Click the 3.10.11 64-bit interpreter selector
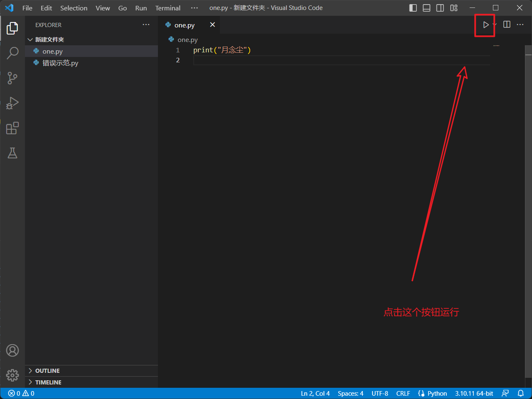 [x=474, y=393]
